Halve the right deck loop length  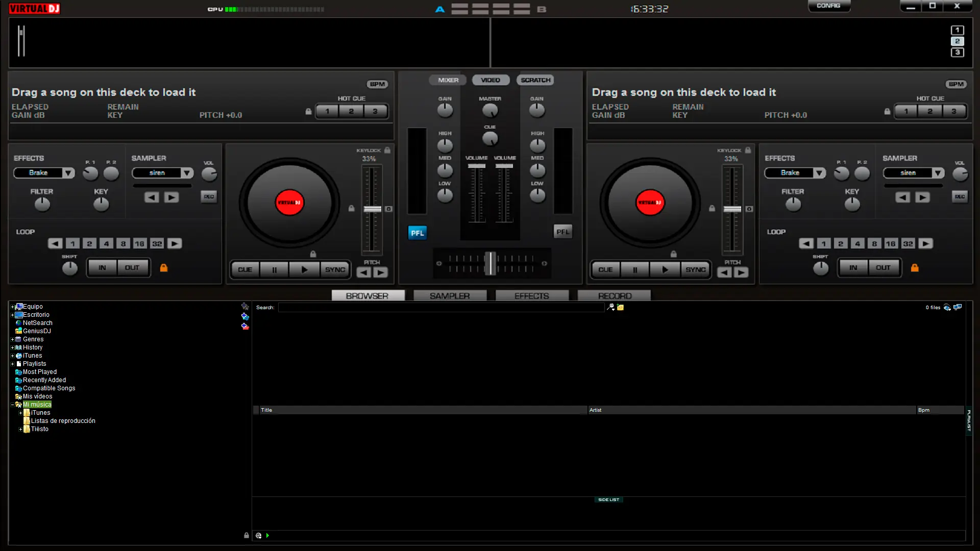806,243
